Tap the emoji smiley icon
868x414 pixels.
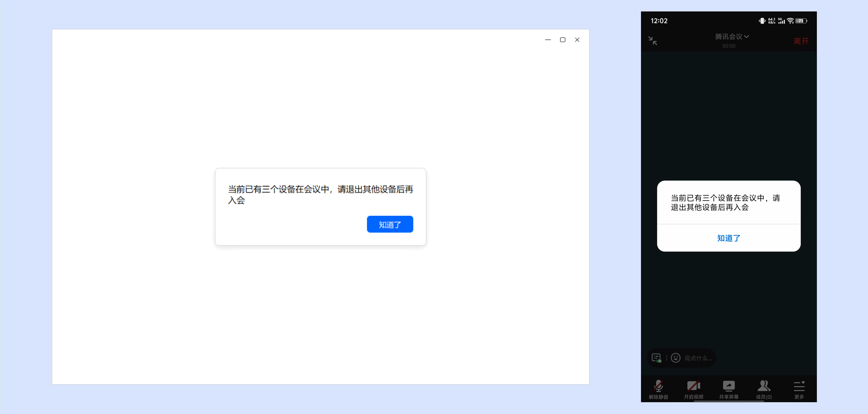pos(676,358)
